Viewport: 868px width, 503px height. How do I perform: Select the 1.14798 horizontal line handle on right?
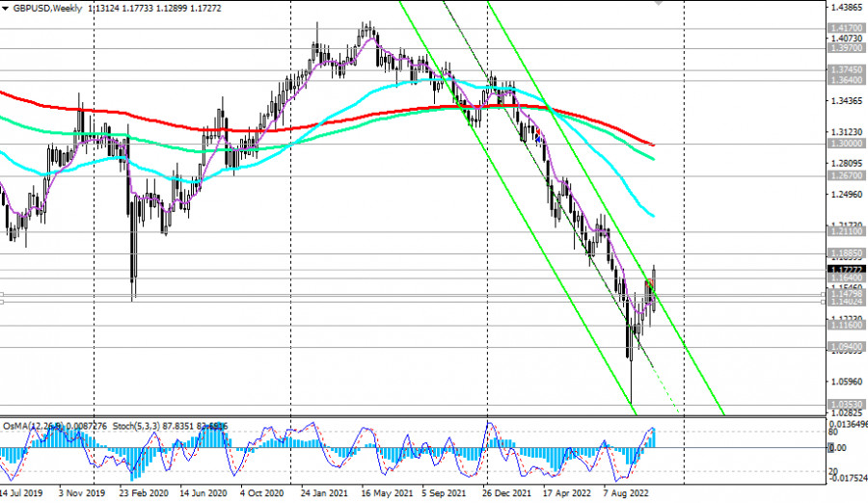(x=822, y=294)
